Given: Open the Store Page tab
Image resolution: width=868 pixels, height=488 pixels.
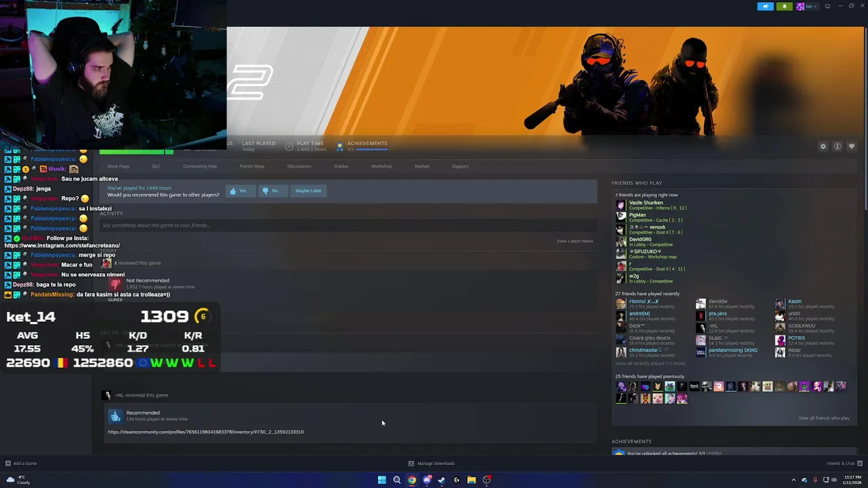Looking at the screenshot, I should (x=118, y=166).
